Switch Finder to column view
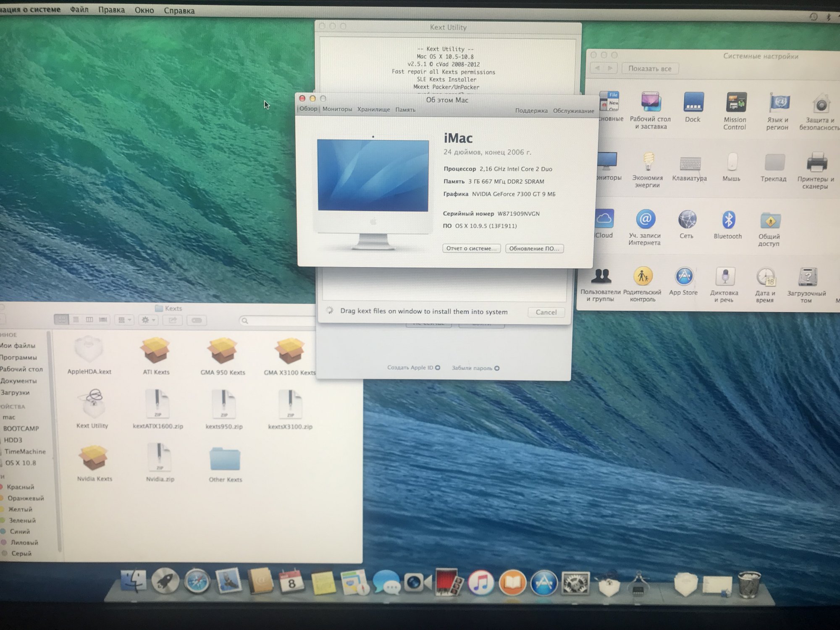Screen dimensions: 840x630 pyautogui.click(x=89, y=320)
